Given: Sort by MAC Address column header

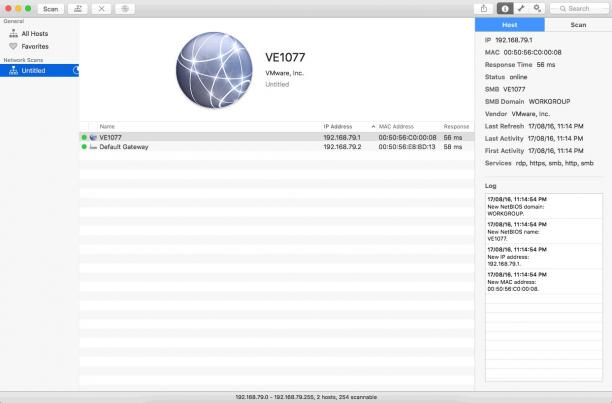Looking at the screenshot, I should coord(409,126).
